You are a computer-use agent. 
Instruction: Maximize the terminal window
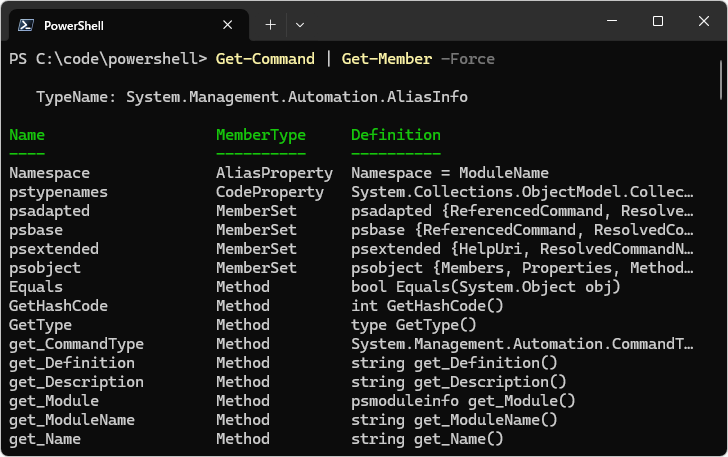pyautogui.click(x=657, y=21)
